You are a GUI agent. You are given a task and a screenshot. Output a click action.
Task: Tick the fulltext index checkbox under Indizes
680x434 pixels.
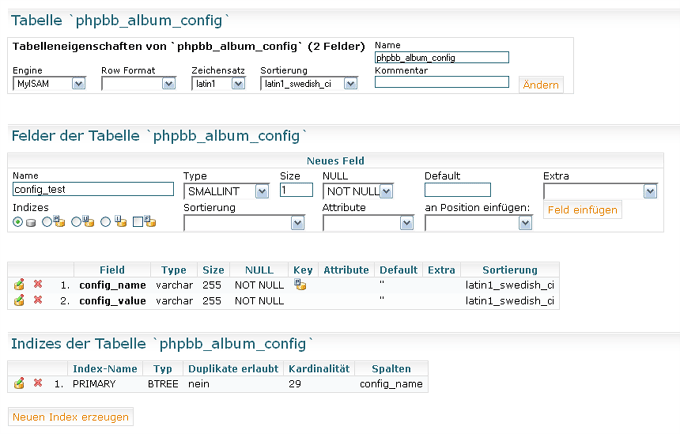[138, 222]
